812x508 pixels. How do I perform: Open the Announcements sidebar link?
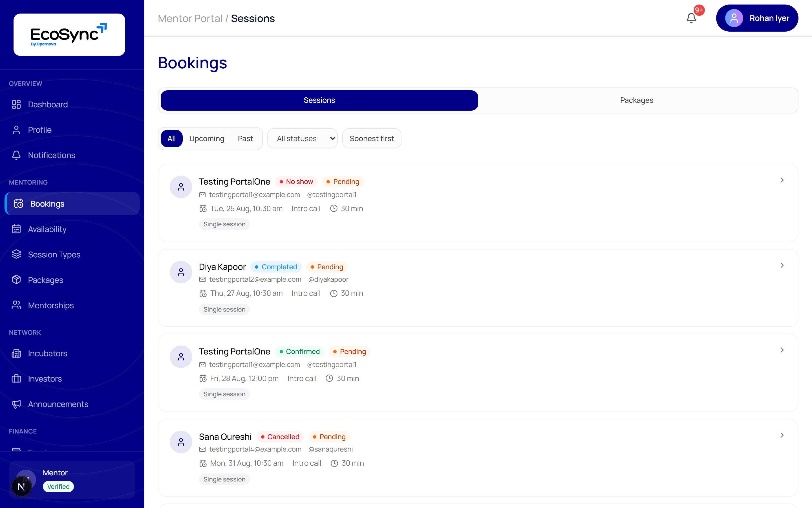tap(72, 404)
